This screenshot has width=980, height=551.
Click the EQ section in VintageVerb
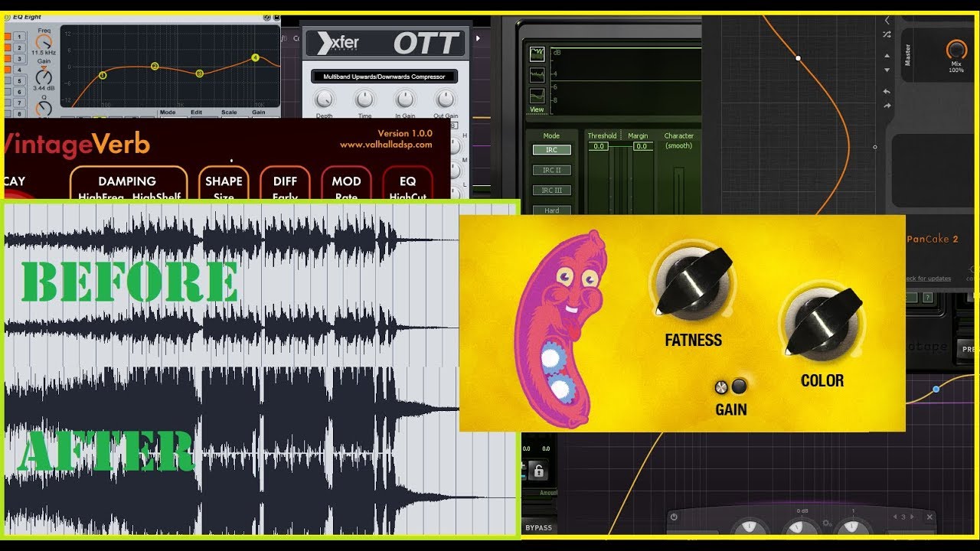point(407,184)
